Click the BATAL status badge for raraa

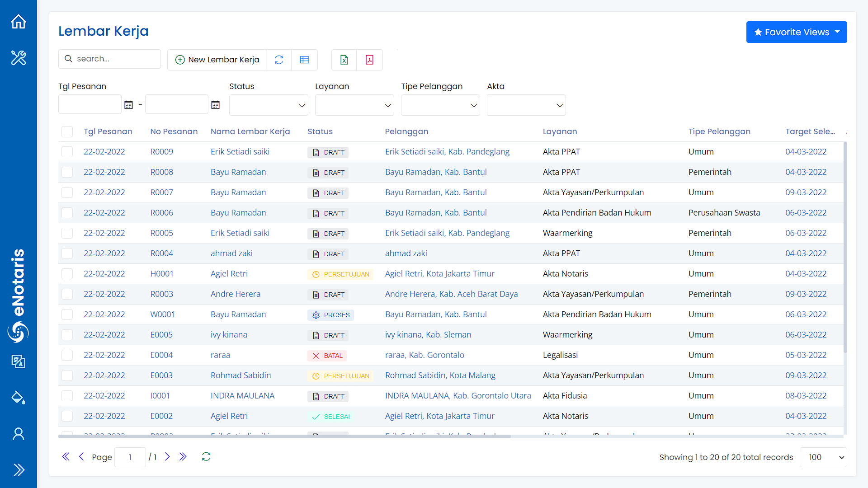(327, 356)
